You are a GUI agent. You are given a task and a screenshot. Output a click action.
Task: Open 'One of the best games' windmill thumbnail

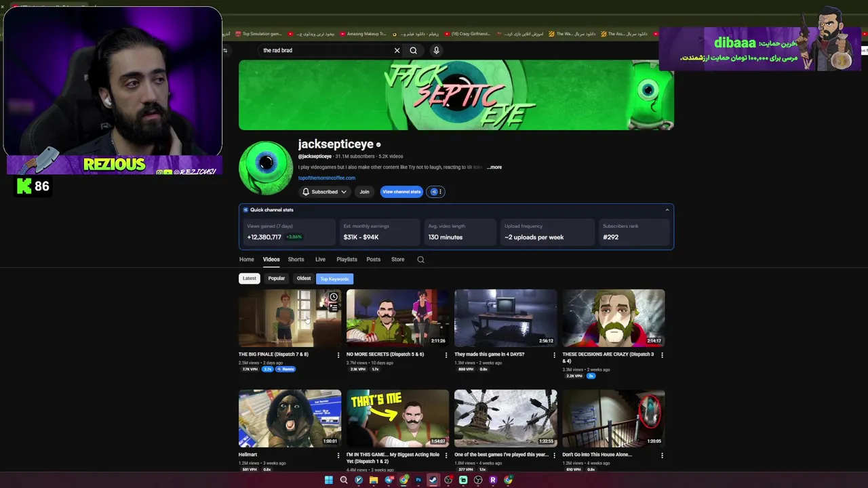click(505, 418)
